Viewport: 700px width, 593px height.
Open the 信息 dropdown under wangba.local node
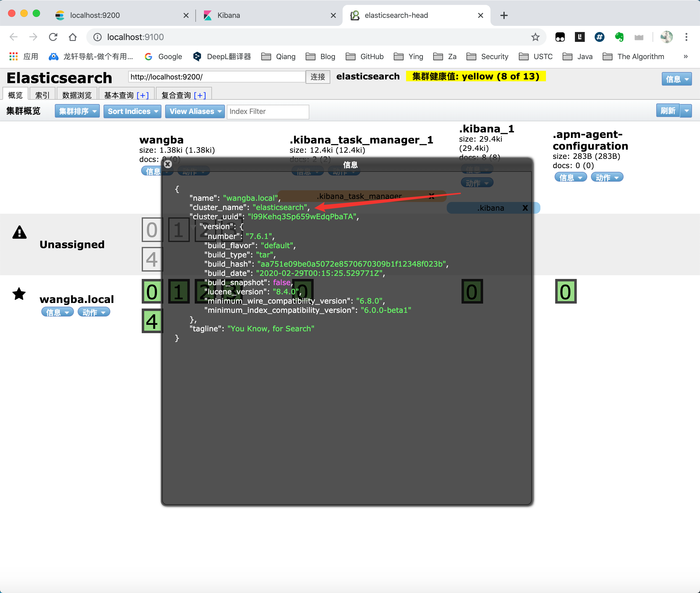57,312
